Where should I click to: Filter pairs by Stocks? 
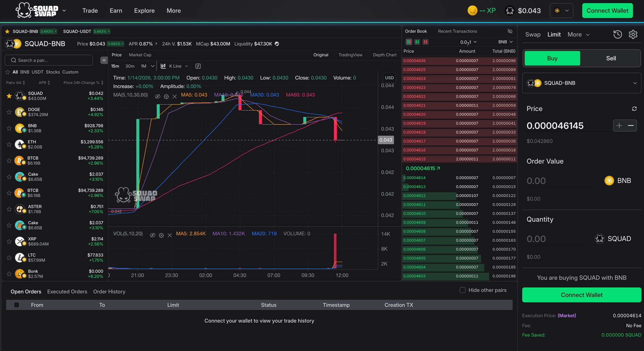(53, 72)
